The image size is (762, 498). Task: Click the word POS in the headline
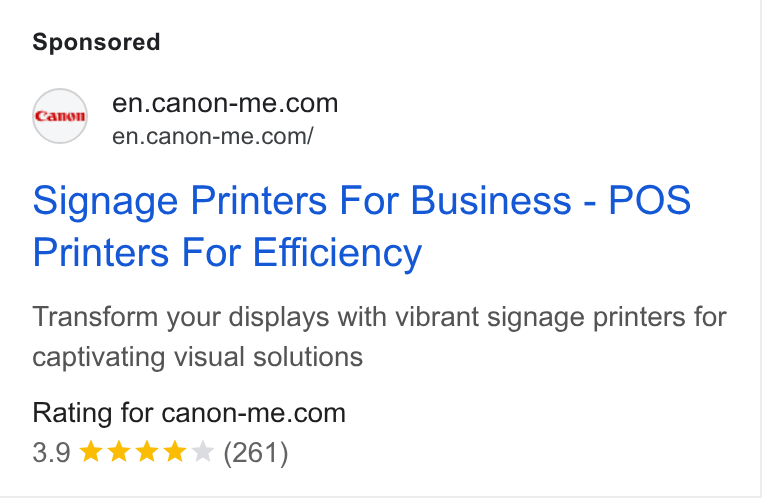click(650, 200)
